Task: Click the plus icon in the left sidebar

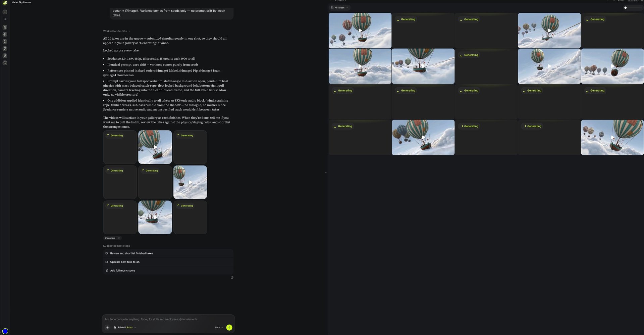Action: coord(5,12)
